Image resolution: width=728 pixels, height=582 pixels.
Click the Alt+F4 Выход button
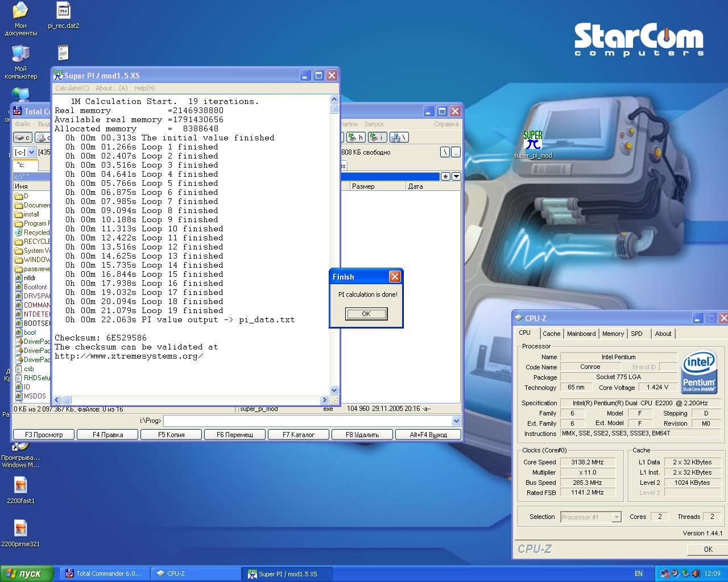pyautogui.click(x=428, y=435)
